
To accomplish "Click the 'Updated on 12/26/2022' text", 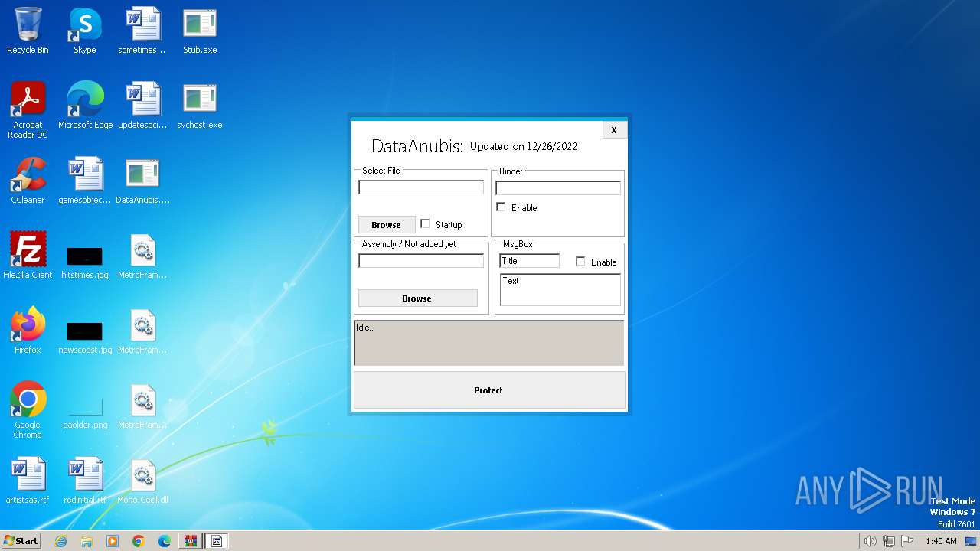I will [x=524, y=146].
